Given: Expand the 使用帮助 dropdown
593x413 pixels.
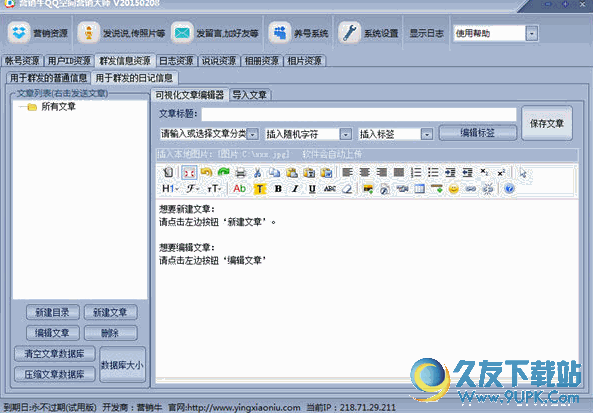Looking at the screenshot, I should tap(532, 34).
